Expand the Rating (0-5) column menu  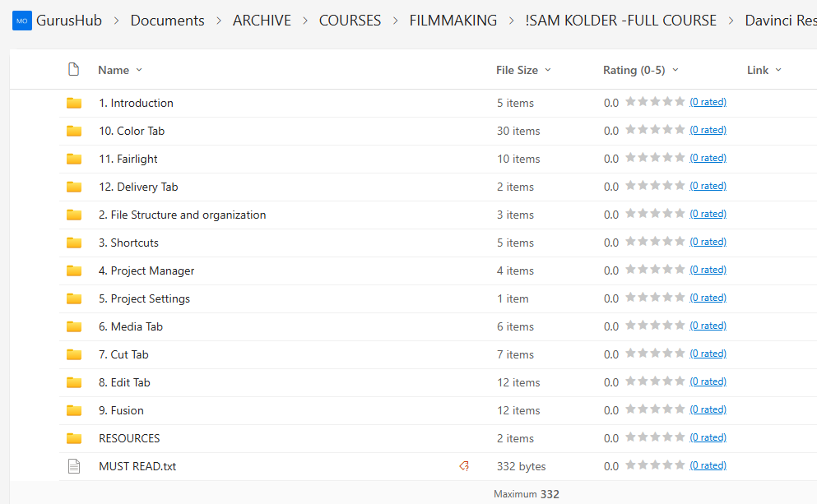coord(675,70)
